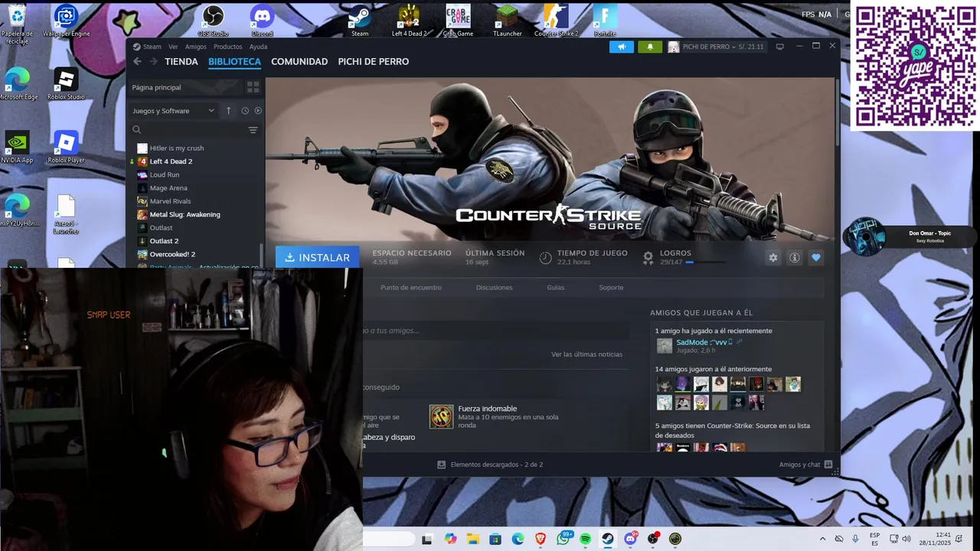Open Discusiones tab
Image resolution: width=980 pixels, height=551 pixels.
tap(494, 288)
